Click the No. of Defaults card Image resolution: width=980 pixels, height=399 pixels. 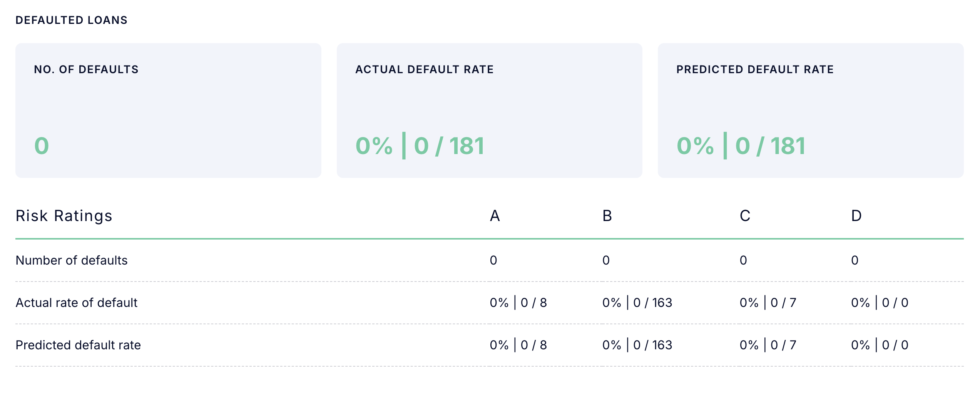168,110
